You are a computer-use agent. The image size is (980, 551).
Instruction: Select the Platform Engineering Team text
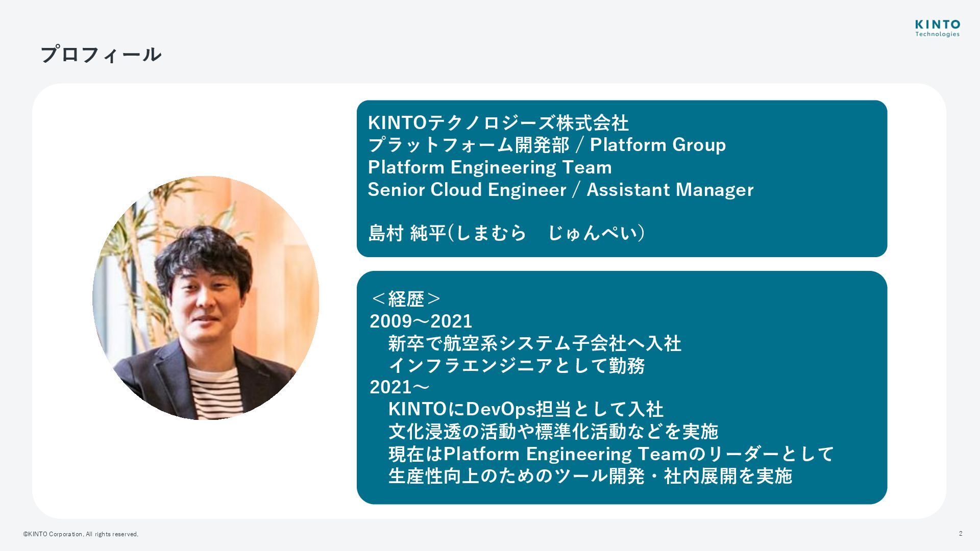[490, 167]
